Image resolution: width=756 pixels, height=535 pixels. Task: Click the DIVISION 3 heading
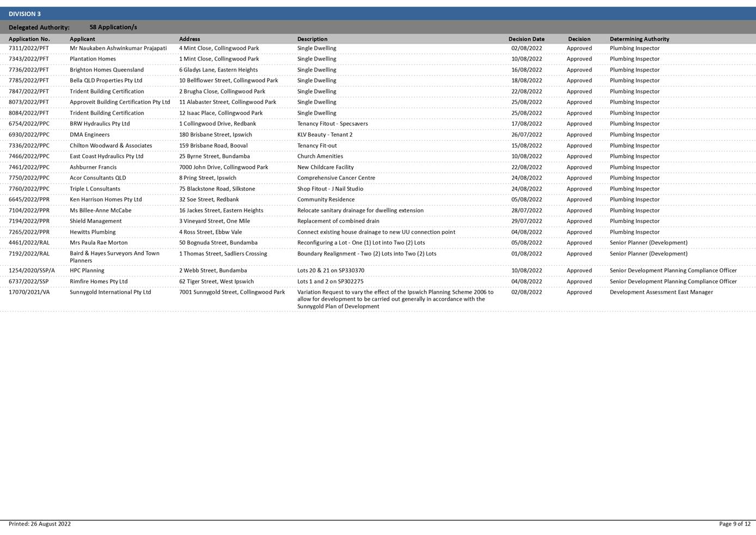pos(25,14)
